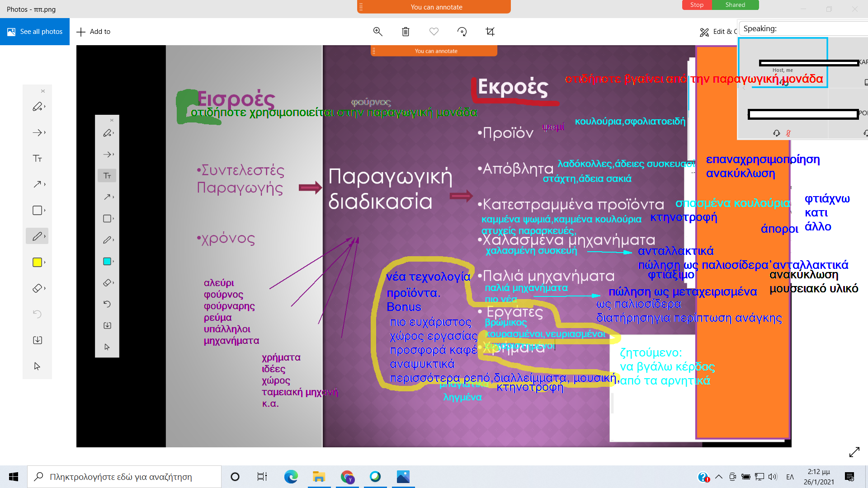Screen dimensions: 868x488
Task: Select the horizontal arrow pointer tool in outer toolbar
Action: click(x=37, y=133)
